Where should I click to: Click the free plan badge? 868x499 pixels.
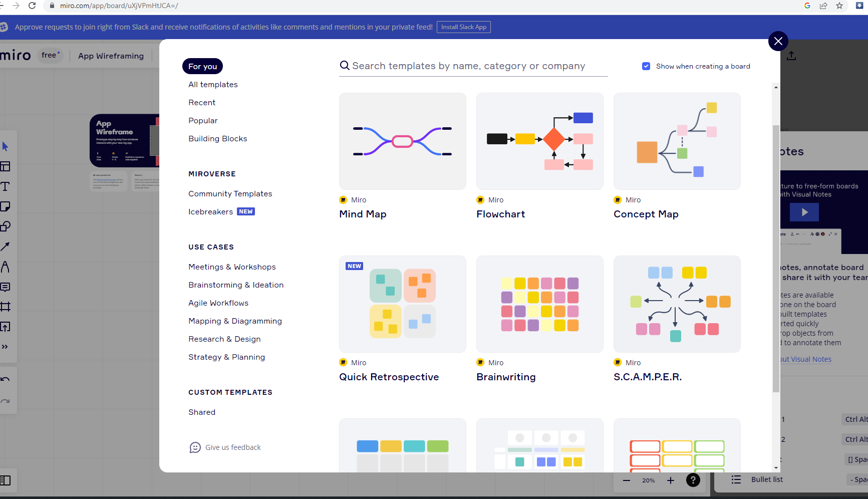point(51,55)
